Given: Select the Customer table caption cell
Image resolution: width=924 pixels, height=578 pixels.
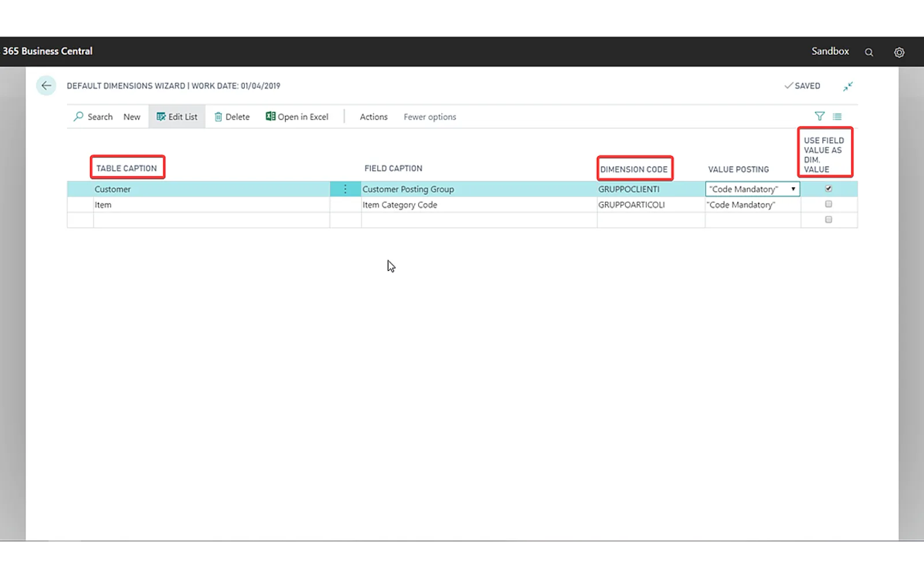Looking at the screenshot, I should point(211,189).
